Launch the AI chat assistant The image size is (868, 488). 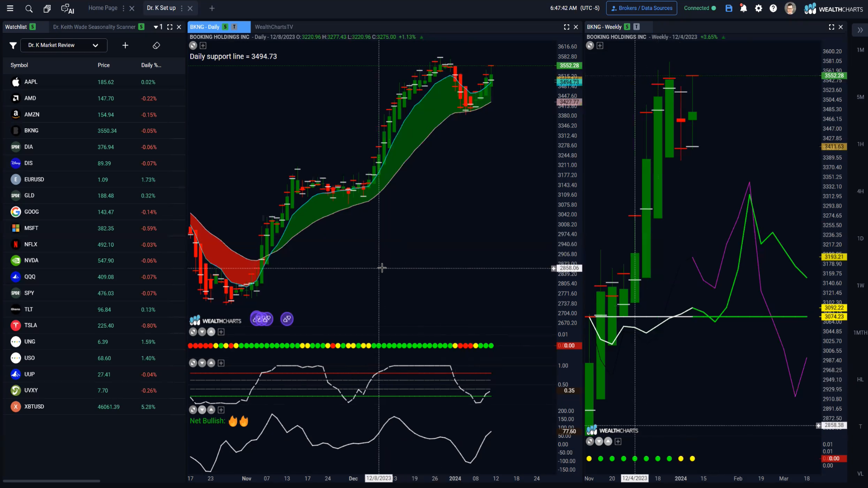67,9
